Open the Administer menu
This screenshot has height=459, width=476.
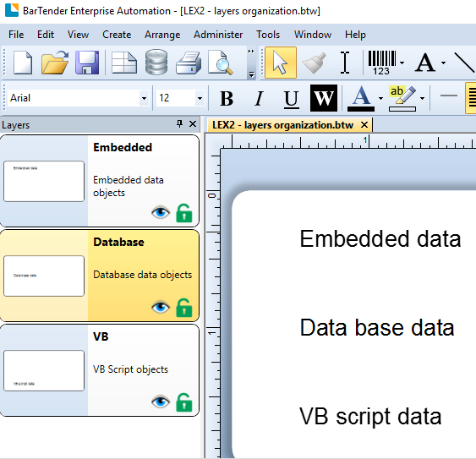pyautogui.click(x=218, y=35)
